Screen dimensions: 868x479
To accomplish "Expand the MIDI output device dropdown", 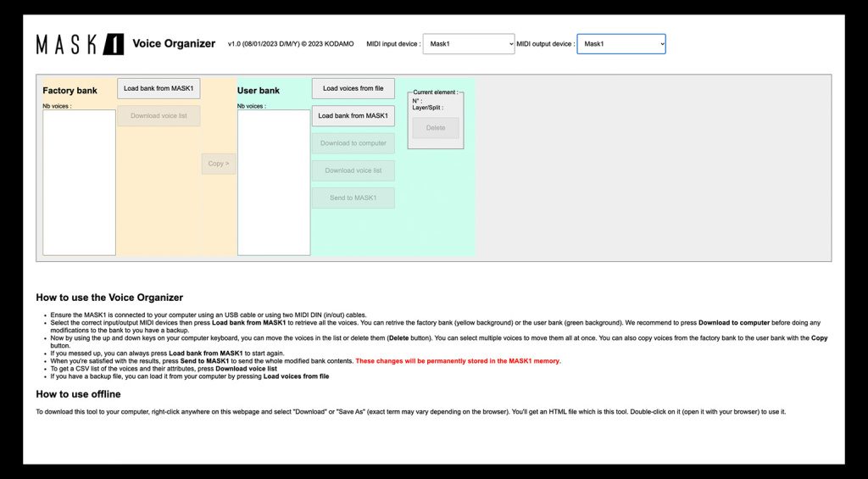I will 620,44.
